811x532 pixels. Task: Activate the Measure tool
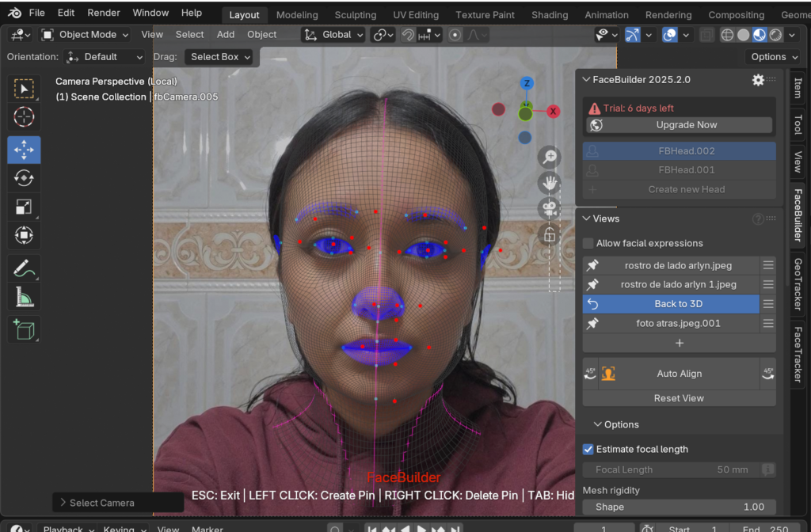(x=24, y=298)
